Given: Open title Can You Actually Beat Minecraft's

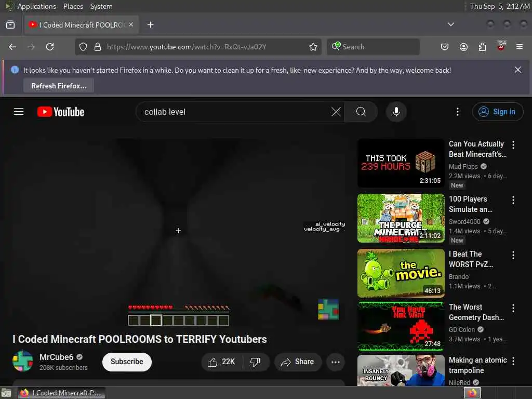Looking at the screenshot, I should 477,149.
